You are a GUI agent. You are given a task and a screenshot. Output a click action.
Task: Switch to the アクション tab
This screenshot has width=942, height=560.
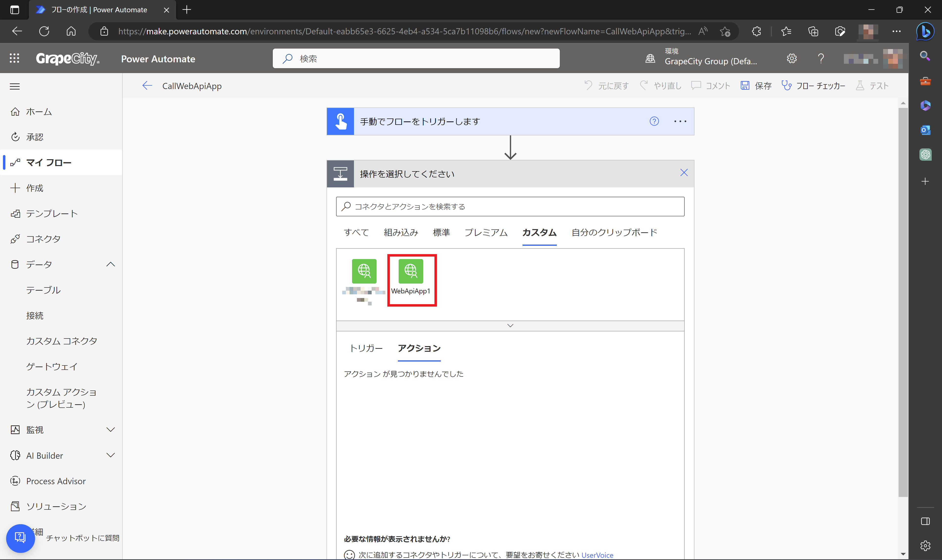coord(419,348)
